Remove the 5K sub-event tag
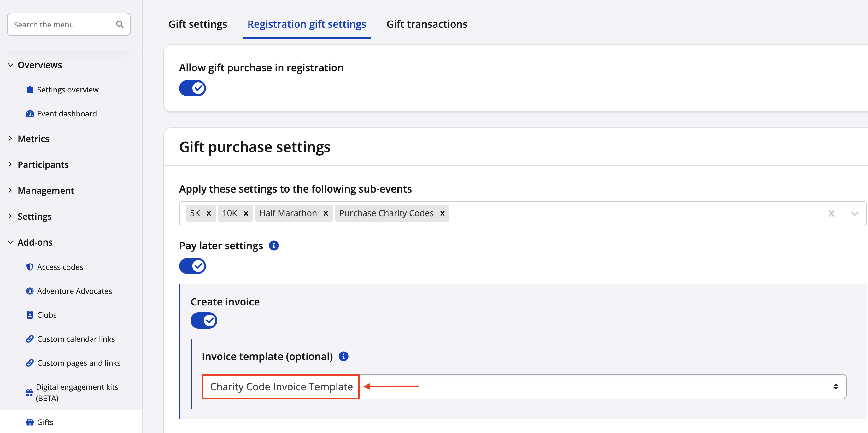Viewport: 868px width, 433px height. point(208,213)
